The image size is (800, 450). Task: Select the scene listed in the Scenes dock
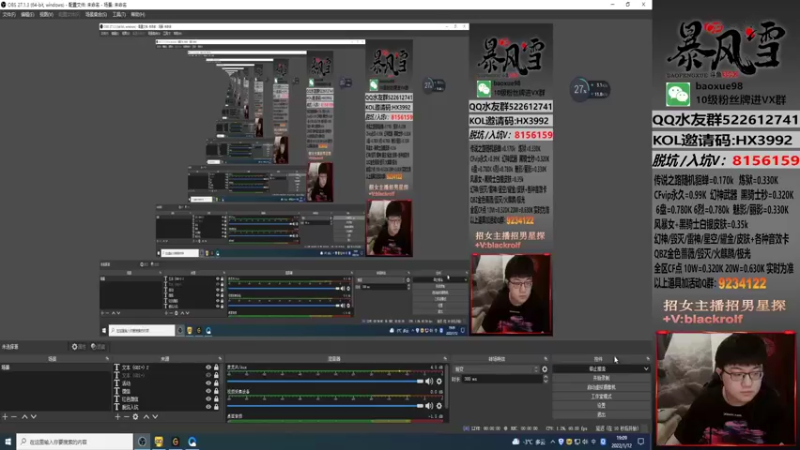pos(55,367)
